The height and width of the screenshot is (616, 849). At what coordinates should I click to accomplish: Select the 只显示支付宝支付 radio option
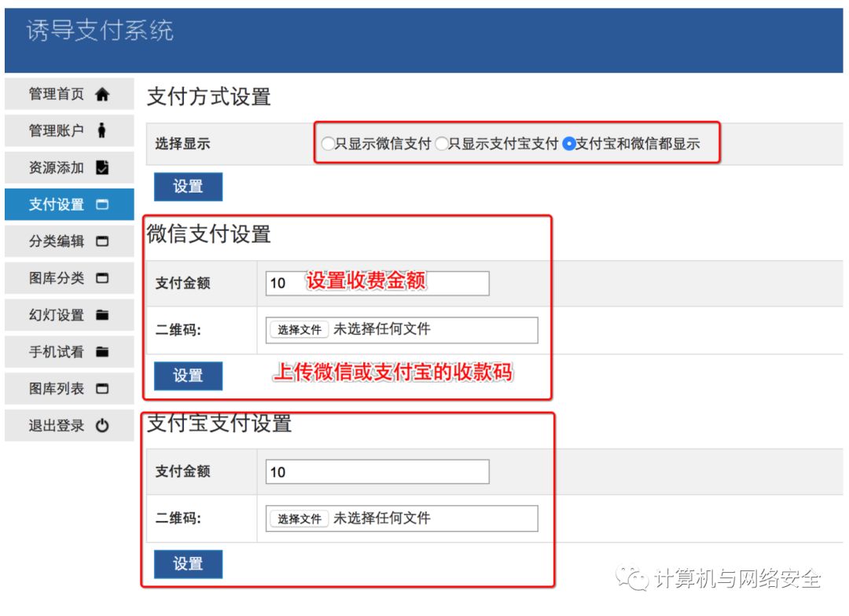point(442,144)
